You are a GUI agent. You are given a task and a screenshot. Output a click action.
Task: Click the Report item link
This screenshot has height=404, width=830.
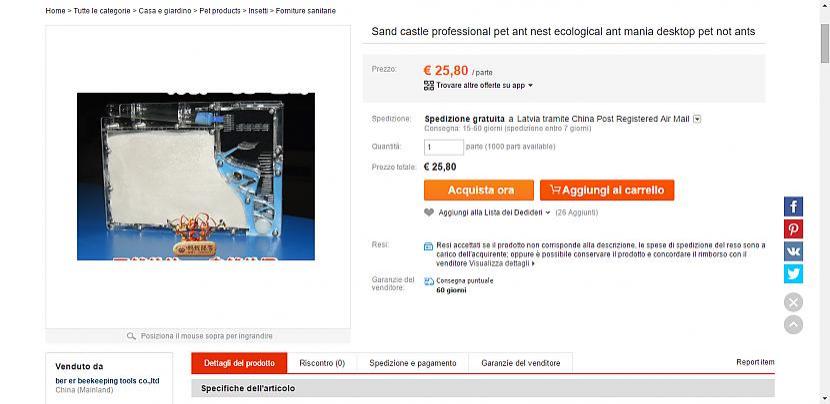755,362
